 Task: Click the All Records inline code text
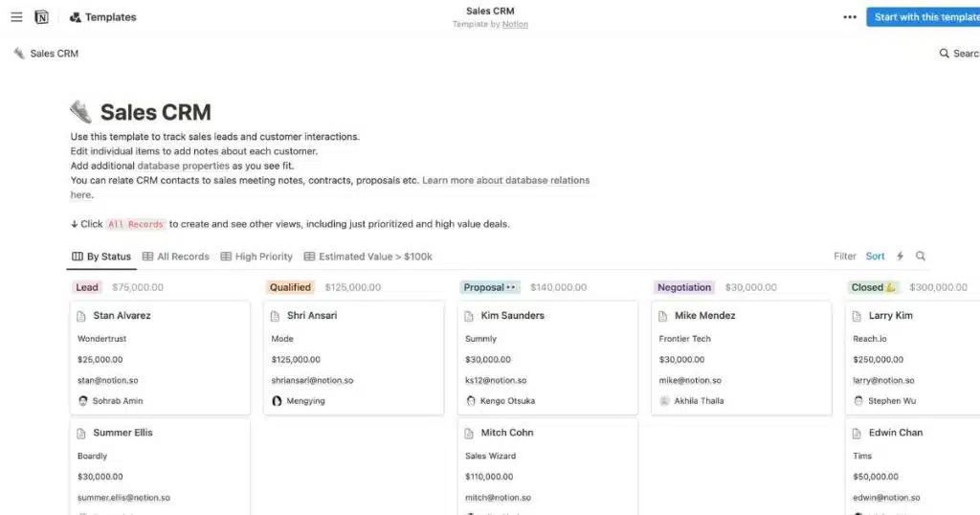[136, 224]
